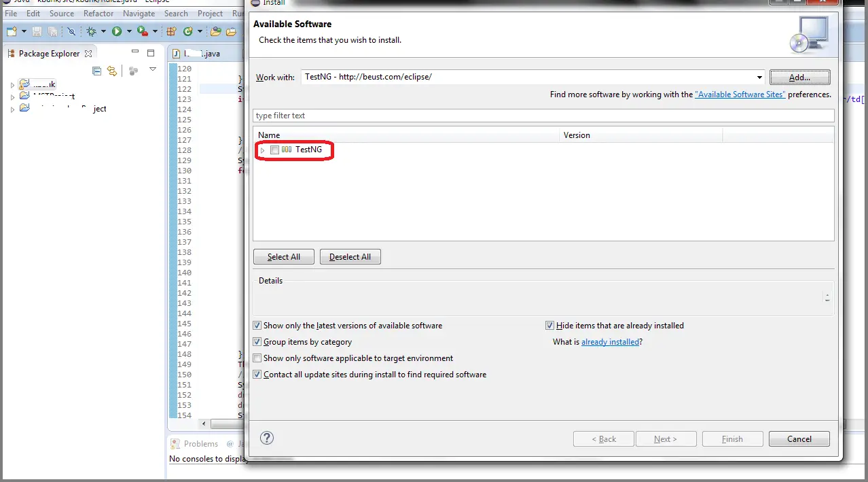Click the Save All toolbar icon
This screenshot has height=482, width=868.
pos(52,31)
